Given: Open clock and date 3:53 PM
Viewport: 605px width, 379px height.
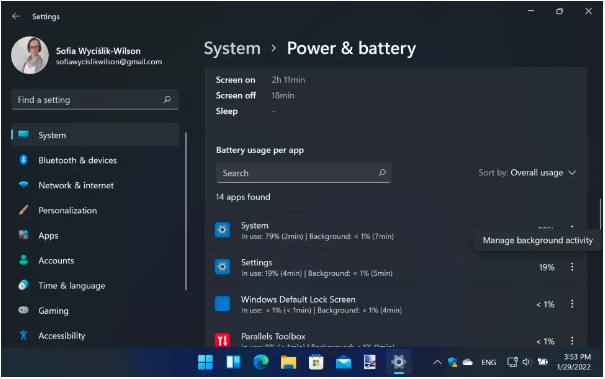Looking at the screenshot, I should coord(573,362).
